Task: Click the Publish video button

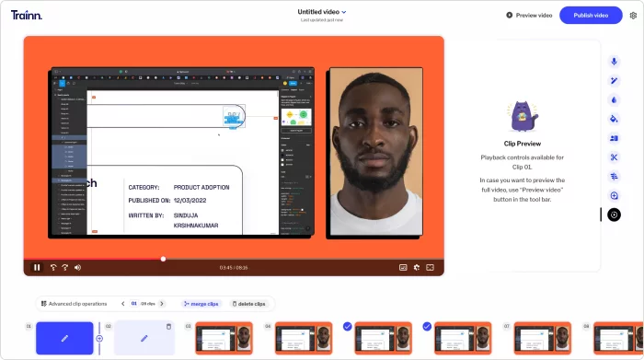Action: (x=591, y=16)
